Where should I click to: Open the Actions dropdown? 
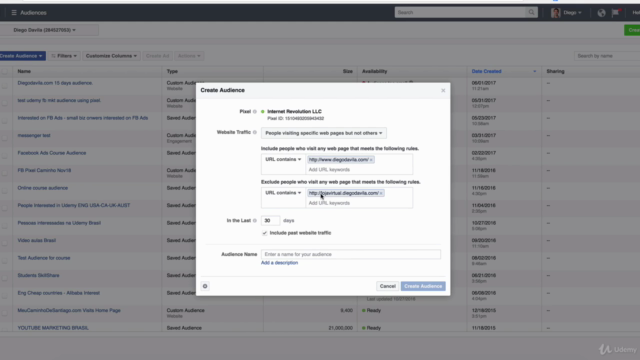coord(189,56)
